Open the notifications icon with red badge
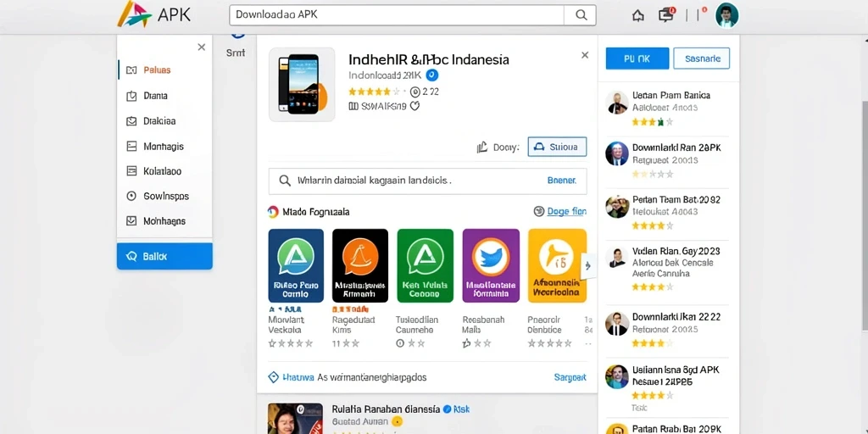Screen dimensions: 868x434 666,14
